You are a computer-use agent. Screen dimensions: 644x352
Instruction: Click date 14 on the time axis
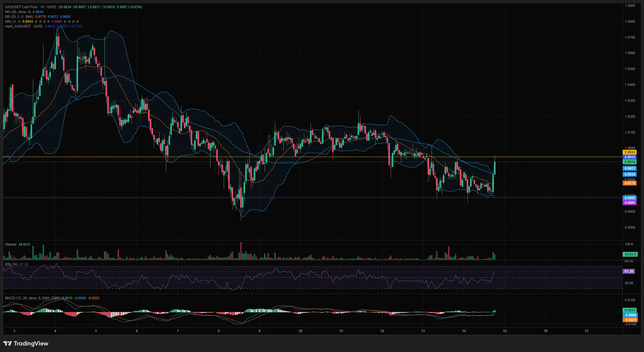point(464,331)
